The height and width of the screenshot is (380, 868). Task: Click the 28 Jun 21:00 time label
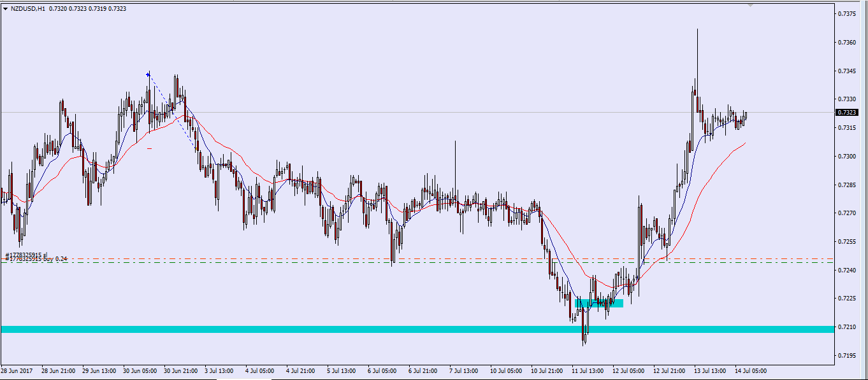(x=57, y=370)
